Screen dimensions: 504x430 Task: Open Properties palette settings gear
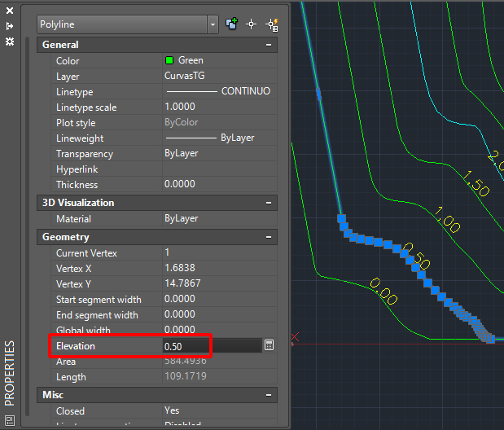(10, 42)
